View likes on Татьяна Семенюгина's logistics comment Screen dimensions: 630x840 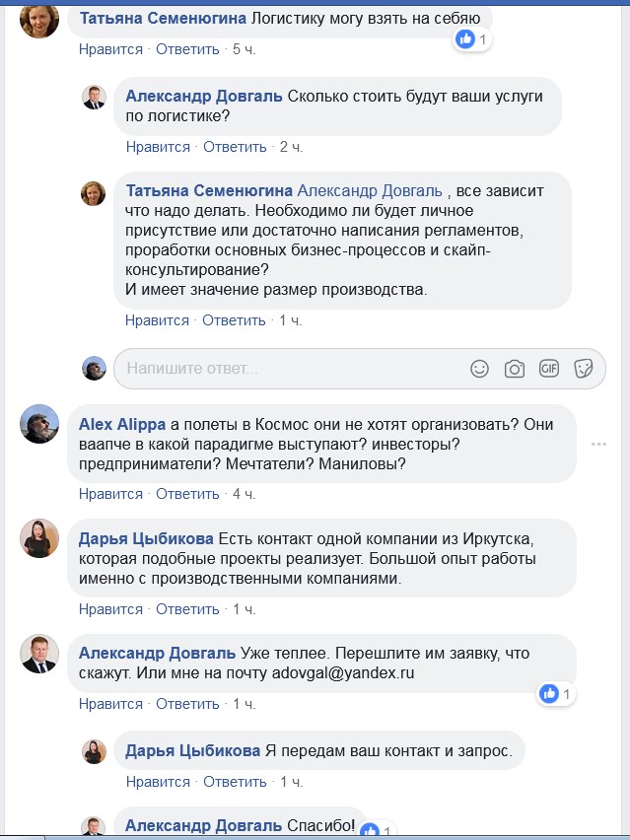(x=470, y=40)
